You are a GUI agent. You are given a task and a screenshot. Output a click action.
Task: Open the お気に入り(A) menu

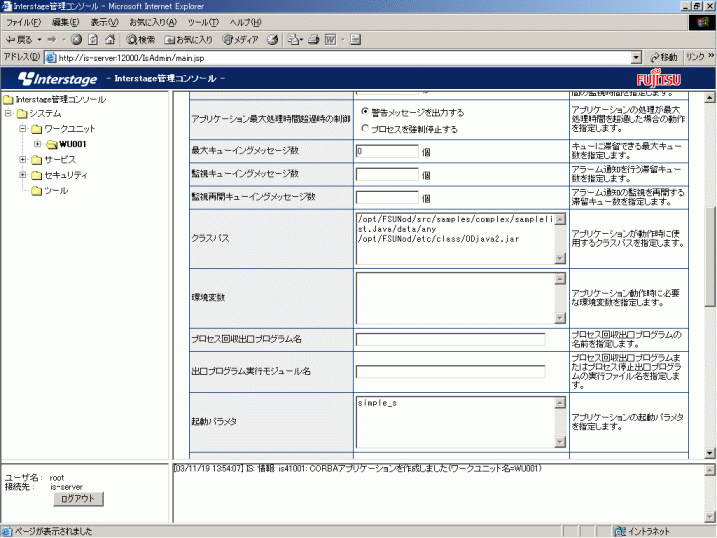coord(153,22)
